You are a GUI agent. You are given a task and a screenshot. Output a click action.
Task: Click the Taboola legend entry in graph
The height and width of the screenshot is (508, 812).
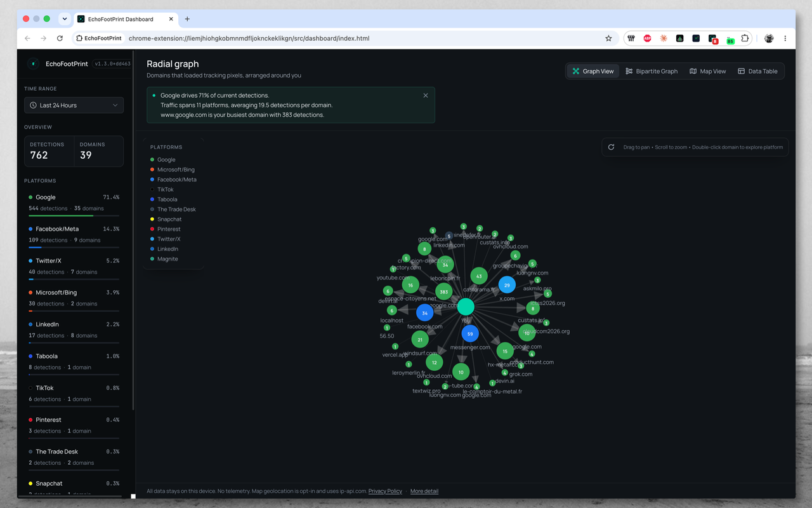(164, 199)
